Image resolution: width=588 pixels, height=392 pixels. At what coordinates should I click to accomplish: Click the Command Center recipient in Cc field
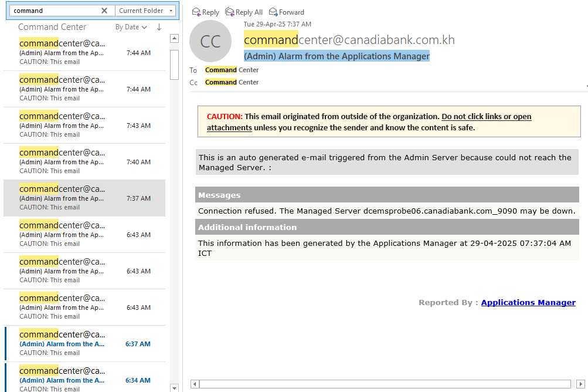232,82
